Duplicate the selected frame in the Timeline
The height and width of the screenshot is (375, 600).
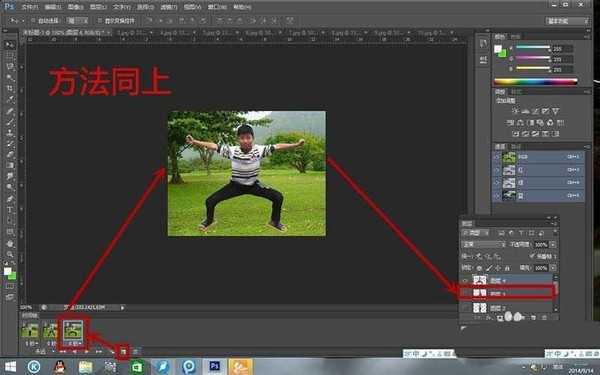point(123,351)
